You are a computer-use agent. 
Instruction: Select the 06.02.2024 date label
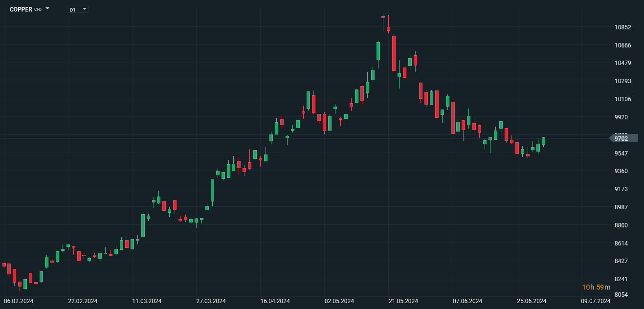pyautogui.click(x=19, y=301)
